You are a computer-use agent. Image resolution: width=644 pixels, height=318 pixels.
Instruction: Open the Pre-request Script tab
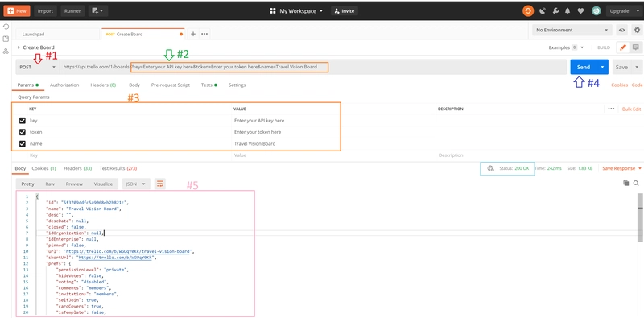[x=171, y=85]
